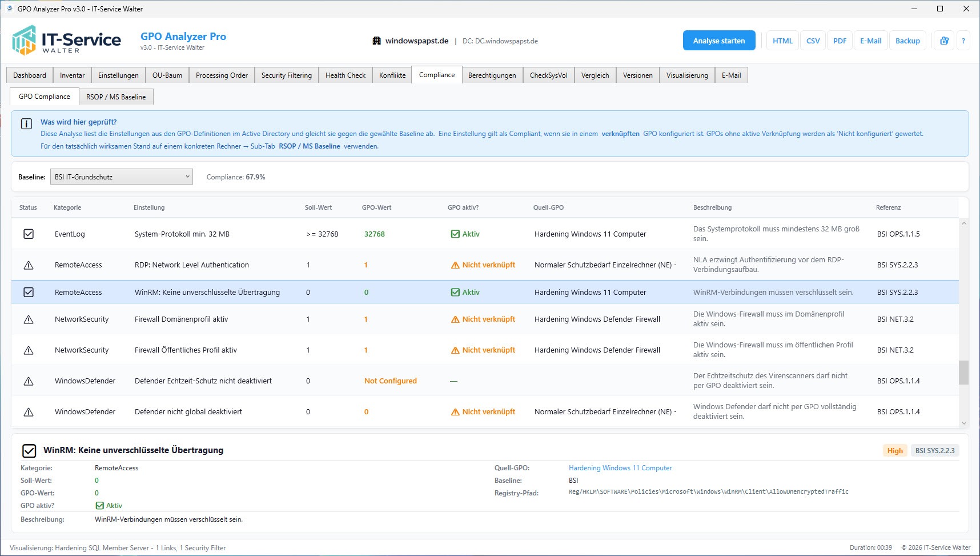Open Hardening Windows 11 Computer link in details
Screen dimensions: 980x556
pyautogui.click(x=620, y=468)
